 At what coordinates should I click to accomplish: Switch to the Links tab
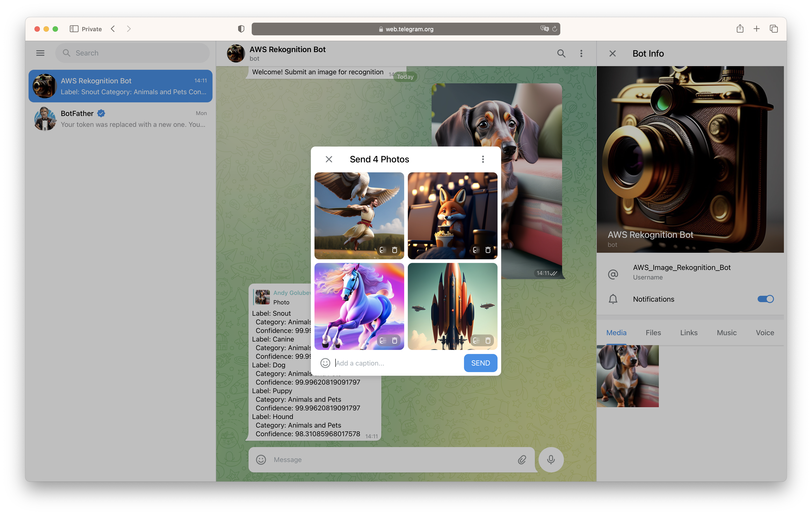tap(689, 333)
